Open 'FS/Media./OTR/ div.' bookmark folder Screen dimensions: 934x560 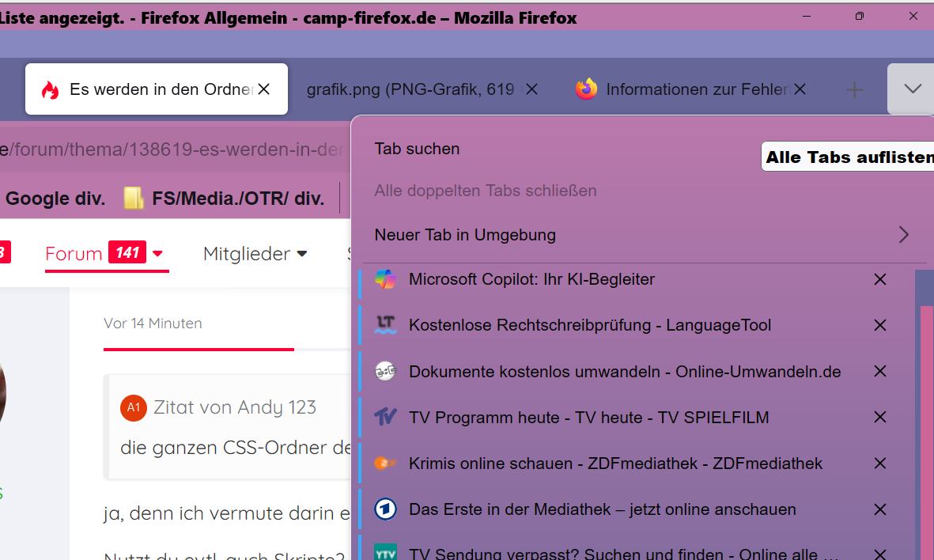(x=224, y=199)
